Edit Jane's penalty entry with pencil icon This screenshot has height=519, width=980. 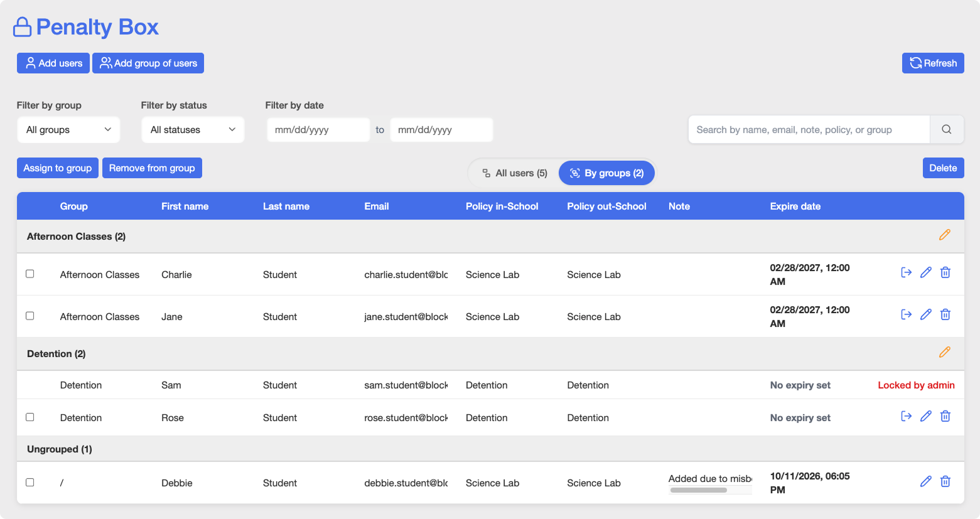pos(925,314)
